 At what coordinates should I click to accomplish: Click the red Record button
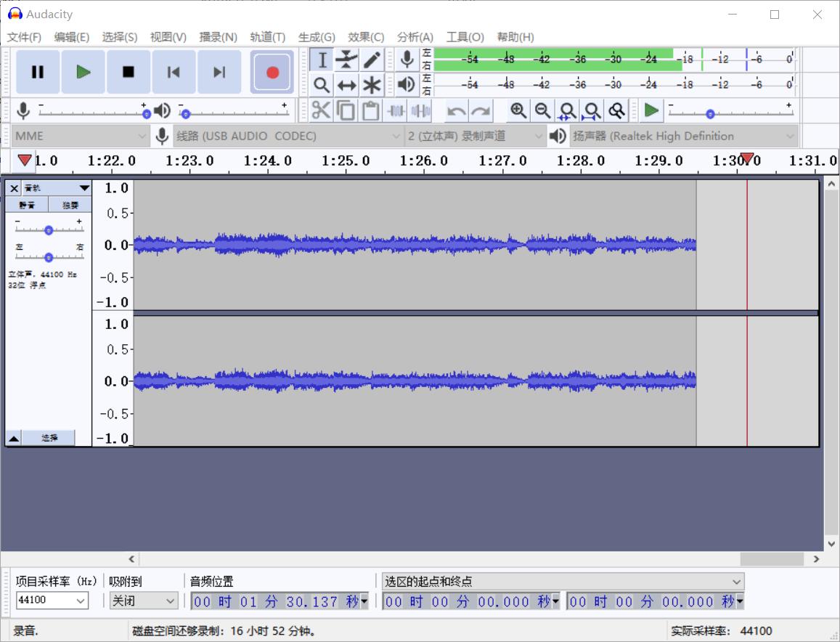pyautogui.click(x=272, y=72)
